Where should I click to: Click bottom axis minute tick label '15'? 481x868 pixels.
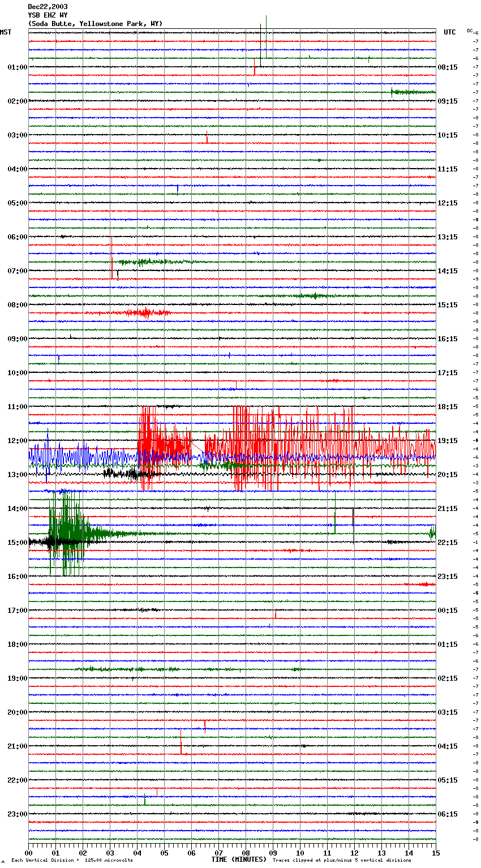(436, 853)
